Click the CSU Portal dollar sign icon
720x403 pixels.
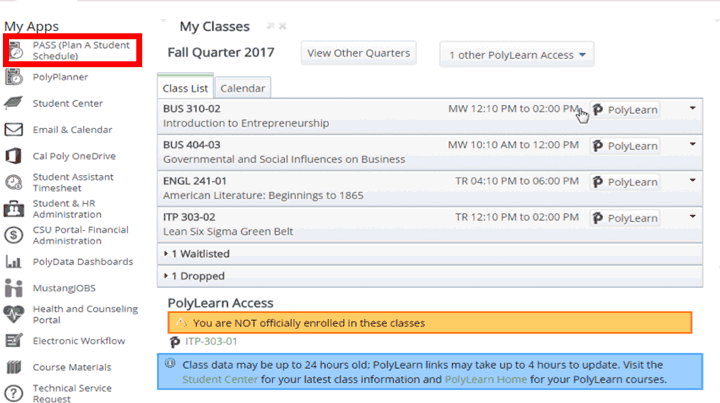point(14,235)
